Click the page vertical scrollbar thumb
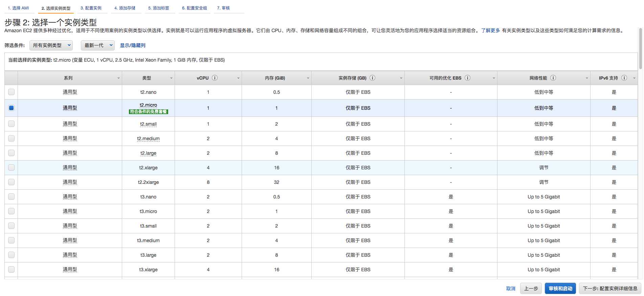 point(640,48)
